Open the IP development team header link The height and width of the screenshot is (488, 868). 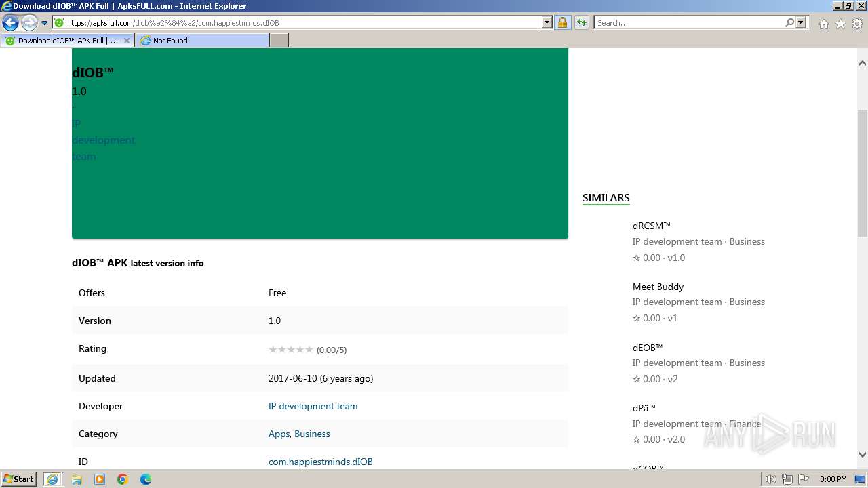coord(103,140)
